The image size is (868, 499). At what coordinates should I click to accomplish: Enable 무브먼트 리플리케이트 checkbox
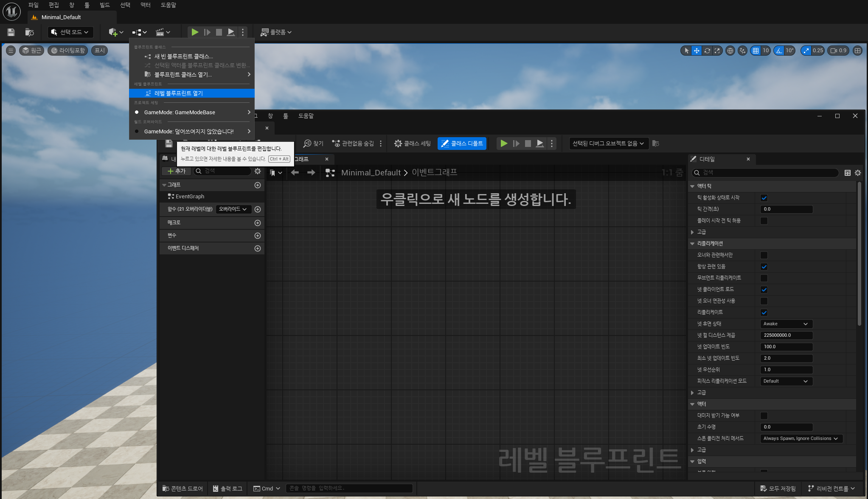(764, 278)
